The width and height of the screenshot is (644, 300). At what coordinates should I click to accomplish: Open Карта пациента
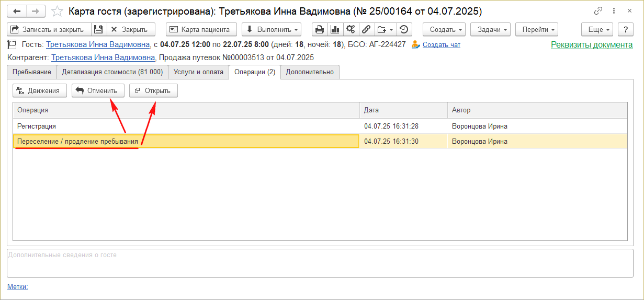click(x=201, y=30)
